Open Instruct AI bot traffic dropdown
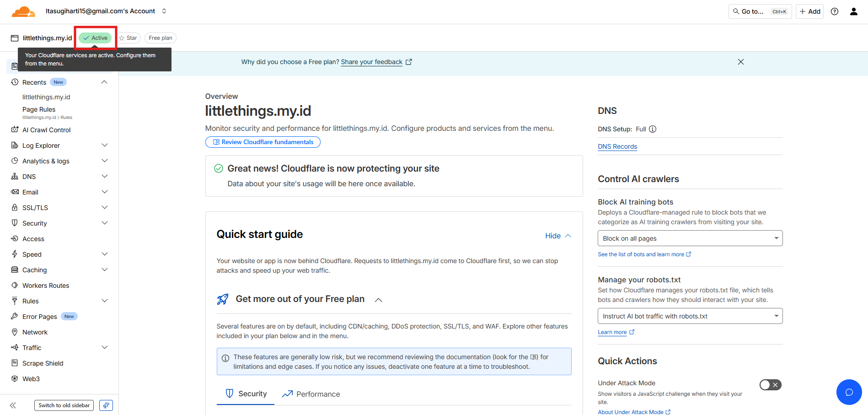Image resolution: width=868 pixels, height=415 pixels. click(x=690, y=316)
